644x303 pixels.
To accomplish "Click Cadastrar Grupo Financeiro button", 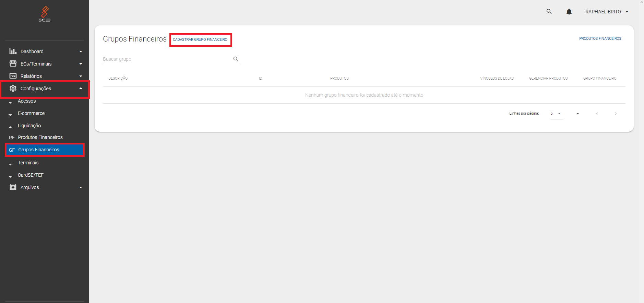I will click(x=200, y=40).
